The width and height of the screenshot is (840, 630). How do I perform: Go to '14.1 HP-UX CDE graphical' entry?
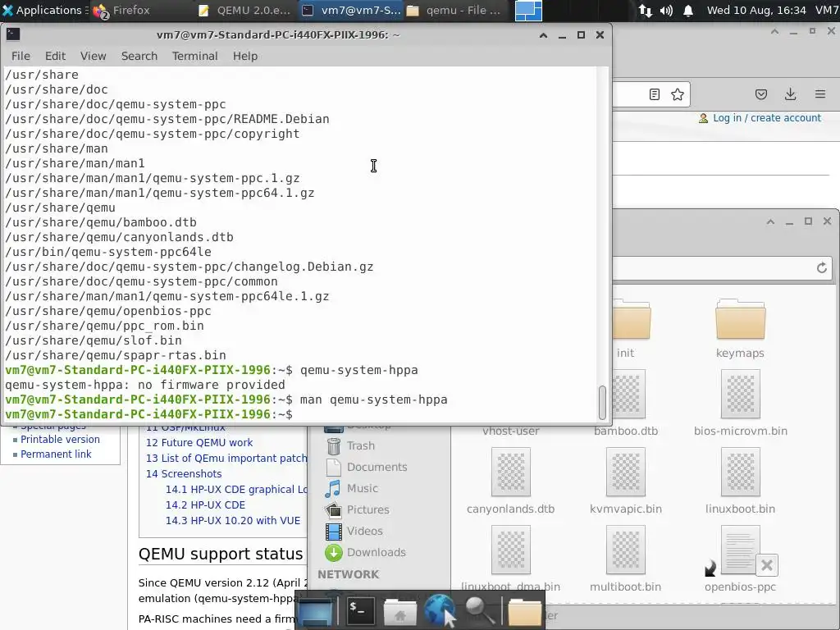click(x=236, y=489)
